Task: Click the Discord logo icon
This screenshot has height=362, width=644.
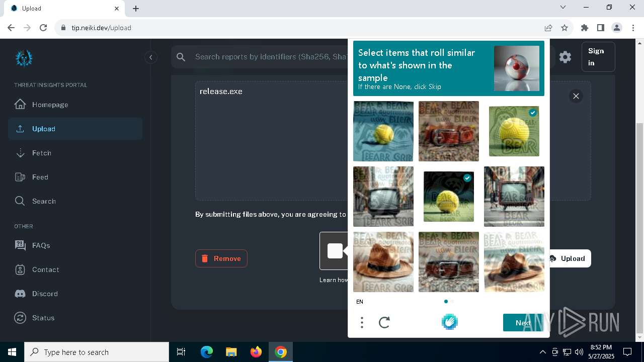Action: [x=20, y=294]
